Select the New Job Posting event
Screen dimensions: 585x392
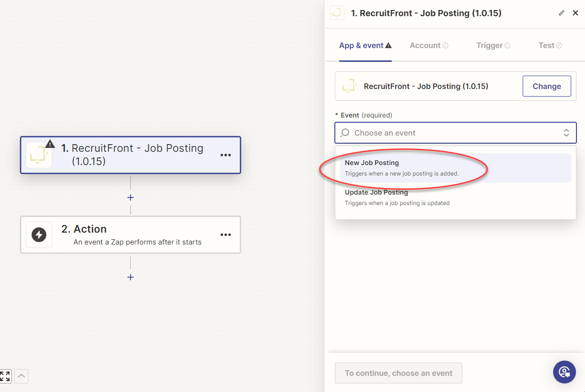pyautogui.click(x=456, y=168)
